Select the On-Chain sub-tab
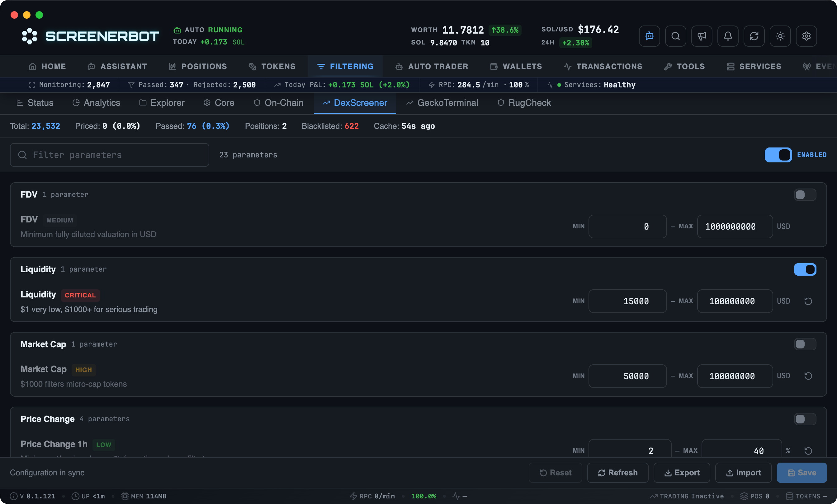The height and width of the screenshot is (504, 837). [278, 102]
